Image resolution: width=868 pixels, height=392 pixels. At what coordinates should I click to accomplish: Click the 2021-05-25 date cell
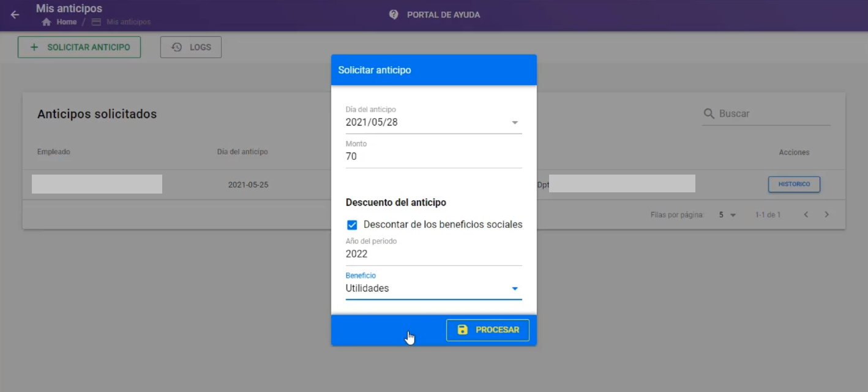[248, 184]
